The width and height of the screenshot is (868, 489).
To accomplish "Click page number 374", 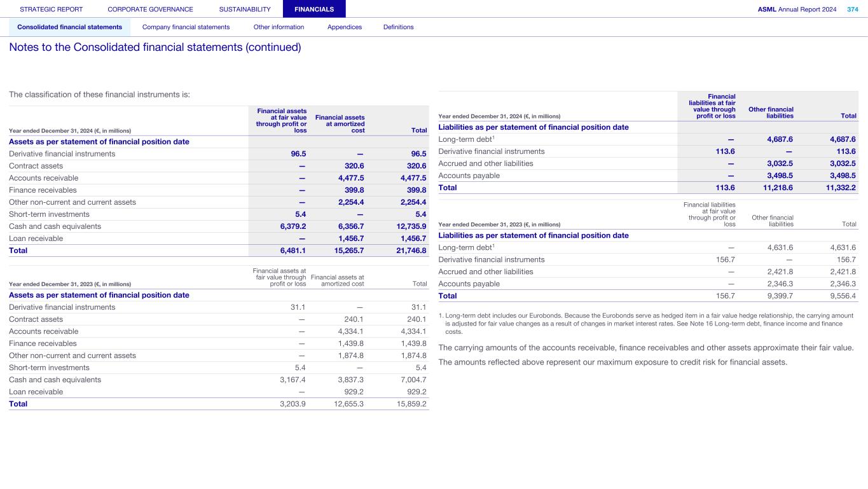I will tap(852, 10).
